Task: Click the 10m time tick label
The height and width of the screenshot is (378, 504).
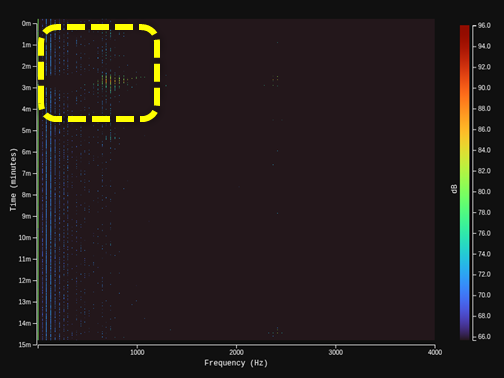Action: coord(25,238)
